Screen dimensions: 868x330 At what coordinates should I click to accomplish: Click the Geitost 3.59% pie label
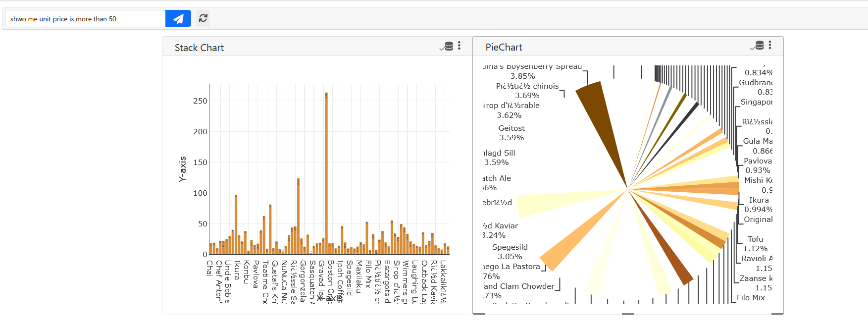(511, 133)
